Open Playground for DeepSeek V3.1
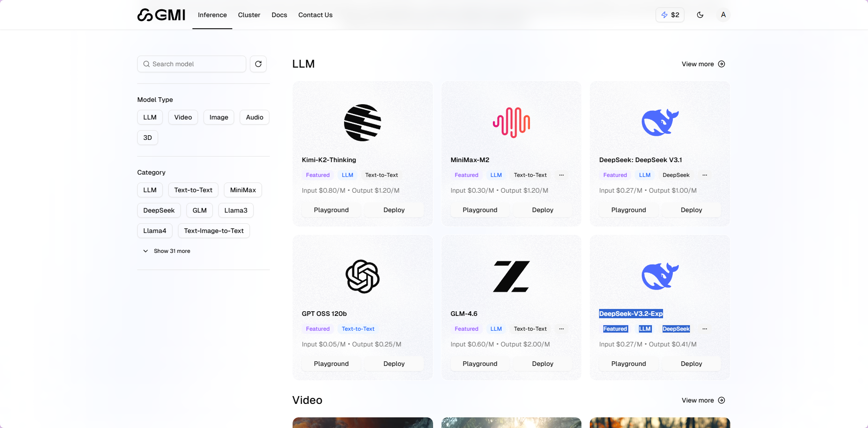The width and height of the screenshot is (868, 428). 629,210
